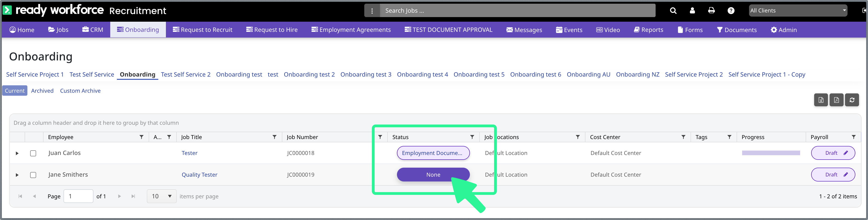
Task: Open Request to Recruit menu
Action: [203, 30]
